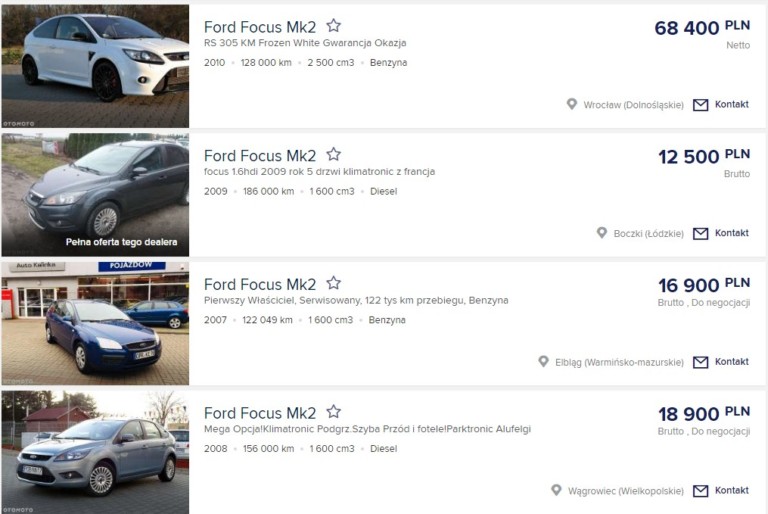Viewport: 768px width, 514px height.
Task: Toggle favorite star on 16 900 PLN listing
Action: point(334,284)
